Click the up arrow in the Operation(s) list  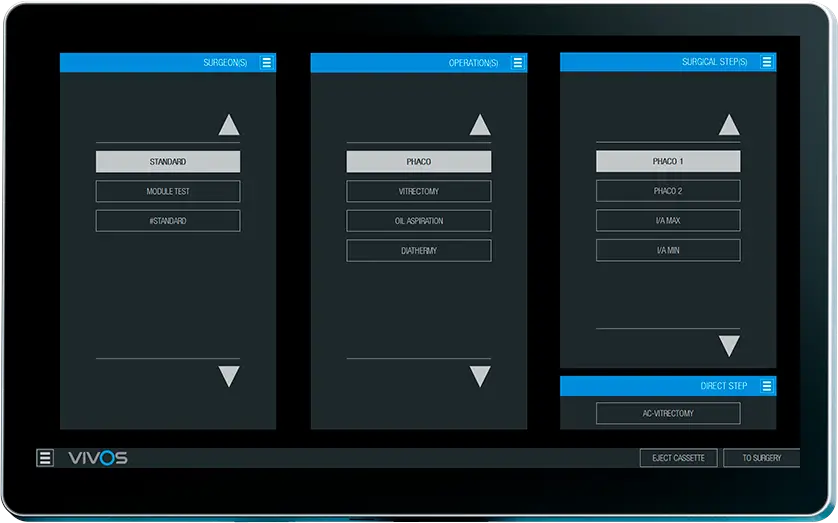click(480, 124)
